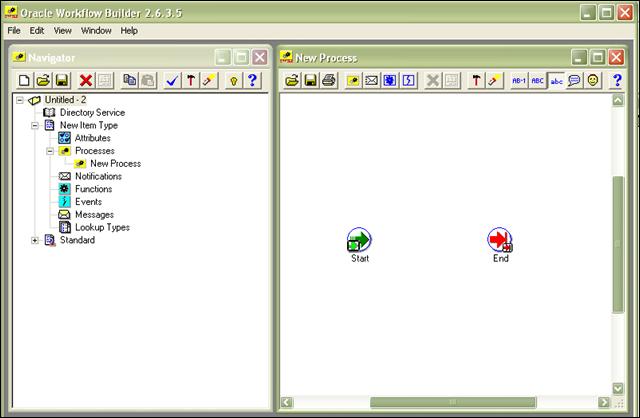This screenshot has width=640, height=418.
Task: Toggle the AB-1 Instance Label display icon
Action: coord(519,80)
